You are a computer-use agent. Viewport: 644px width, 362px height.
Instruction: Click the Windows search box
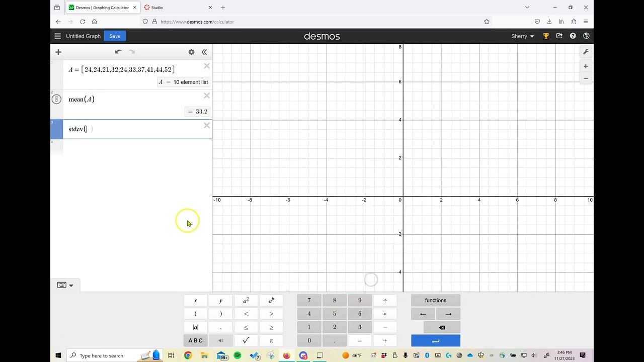coord(116,355)
